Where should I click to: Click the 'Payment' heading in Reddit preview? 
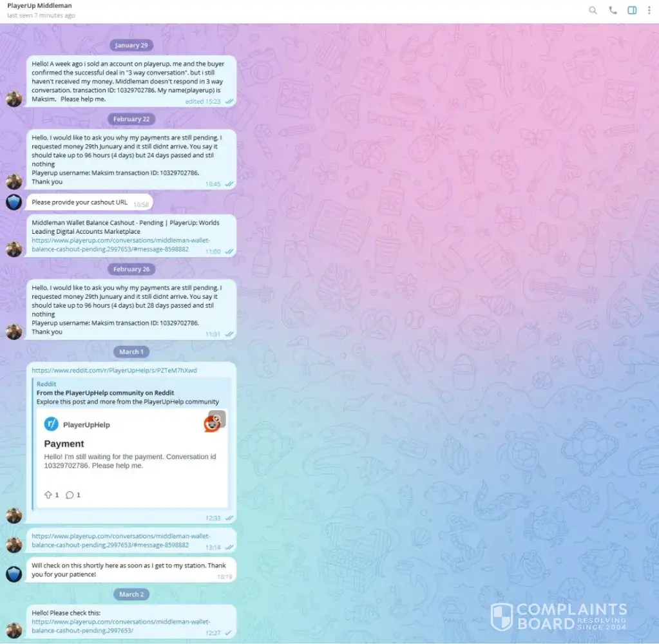point(64,444)
